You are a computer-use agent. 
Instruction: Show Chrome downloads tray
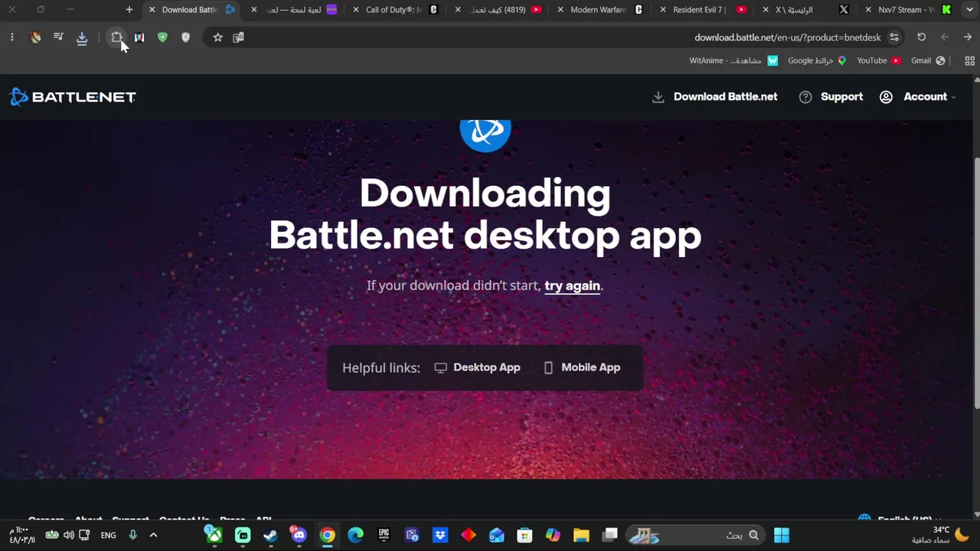point(82,37)
